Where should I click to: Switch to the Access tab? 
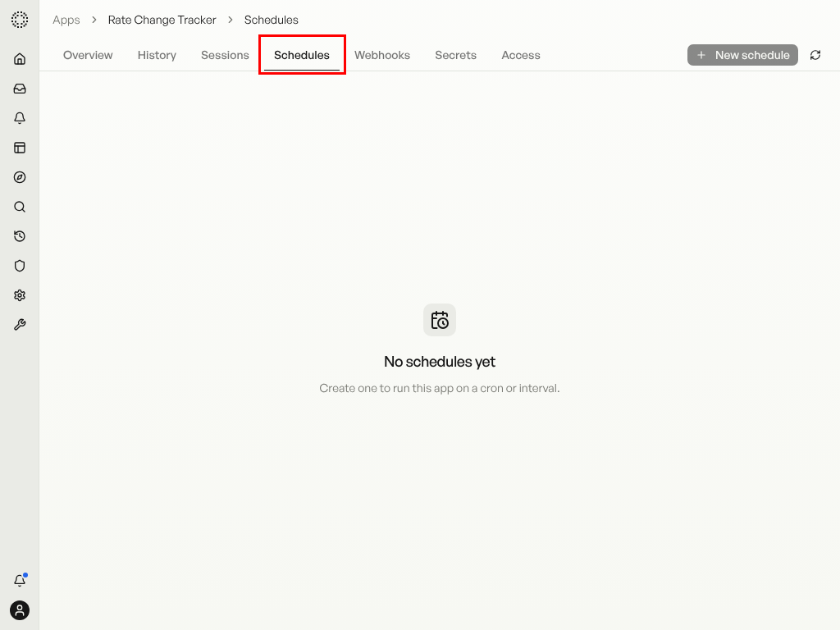[x=521, y=55]
